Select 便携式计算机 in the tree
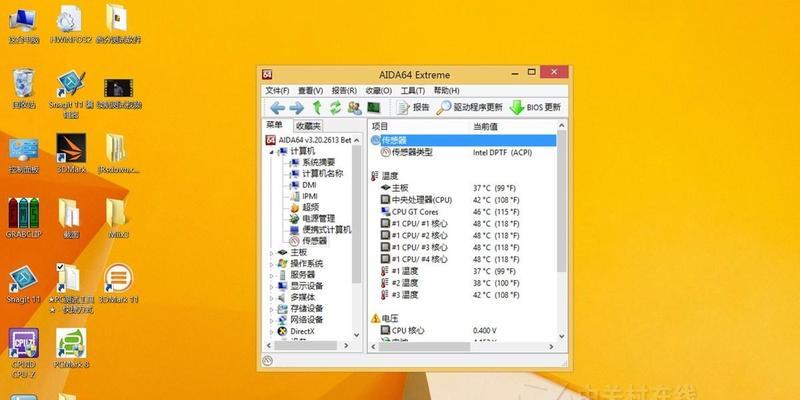 coord(327,230)
